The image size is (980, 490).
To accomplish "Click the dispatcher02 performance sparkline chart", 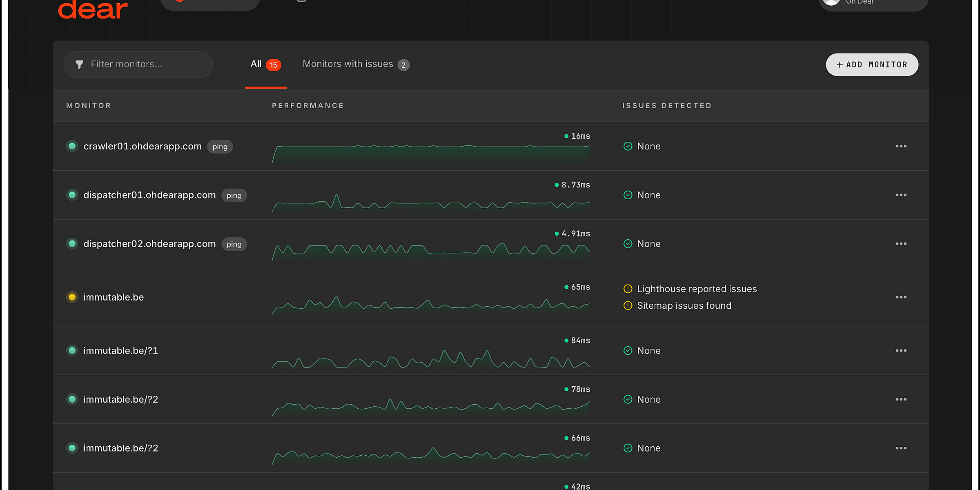I will point(431,252).
